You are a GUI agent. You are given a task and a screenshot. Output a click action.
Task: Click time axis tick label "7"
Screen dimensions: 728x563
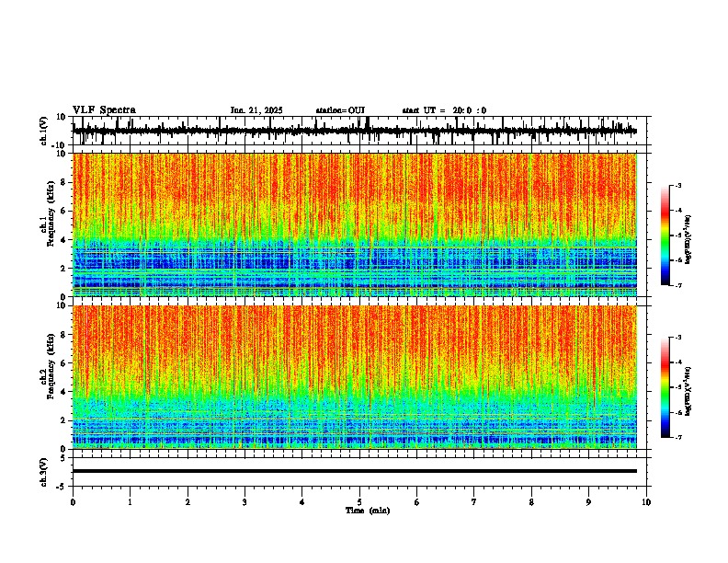point(474,502)
